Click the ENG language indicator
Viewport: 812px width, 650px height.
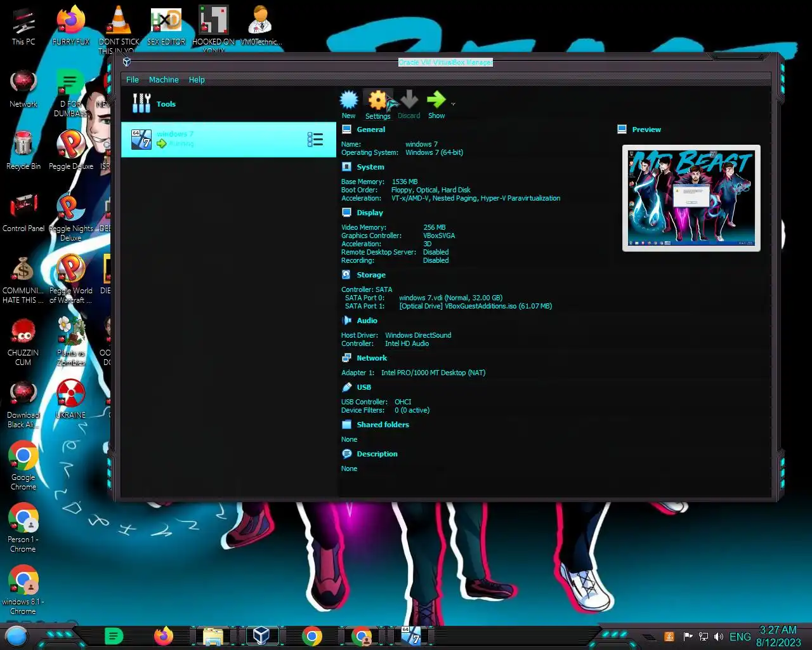(x=740, y=637)
